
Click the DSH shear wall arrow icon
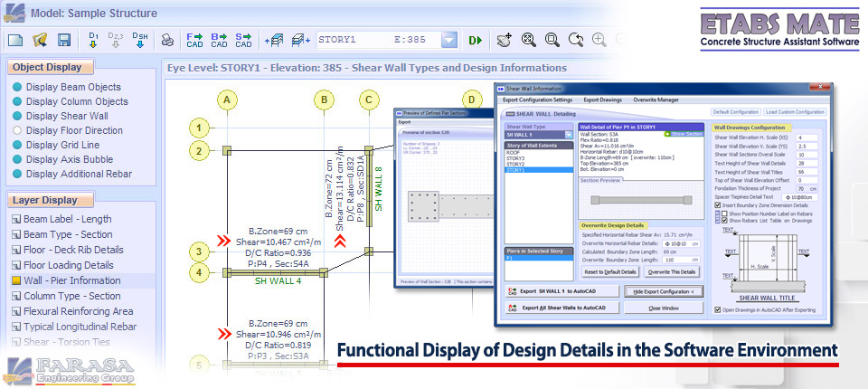(x=140, y=40)
